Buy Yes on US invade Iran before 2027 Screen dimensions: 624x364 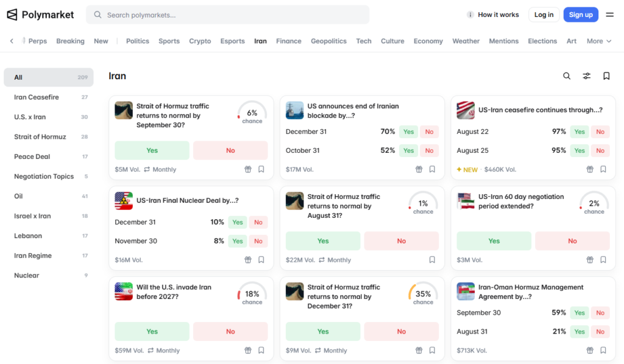pyautogui.click(x=152, y=331)
